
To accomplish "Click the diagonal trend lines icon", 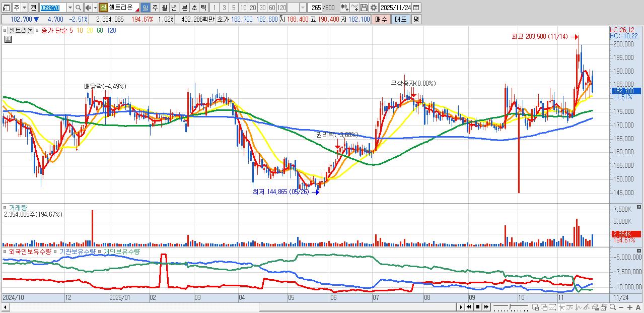I will click(587, 307).
